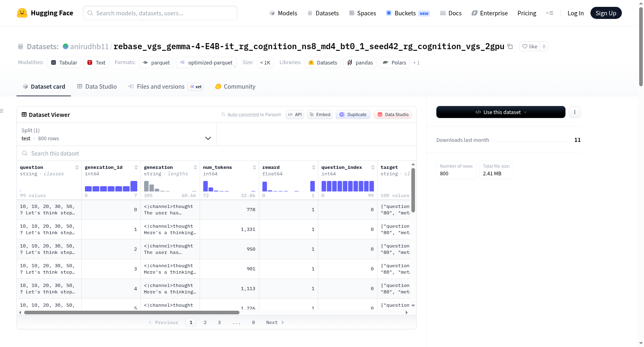Open the Enterprise navigation item
This screenshot has height=347, width=644.
click(489, 13)
